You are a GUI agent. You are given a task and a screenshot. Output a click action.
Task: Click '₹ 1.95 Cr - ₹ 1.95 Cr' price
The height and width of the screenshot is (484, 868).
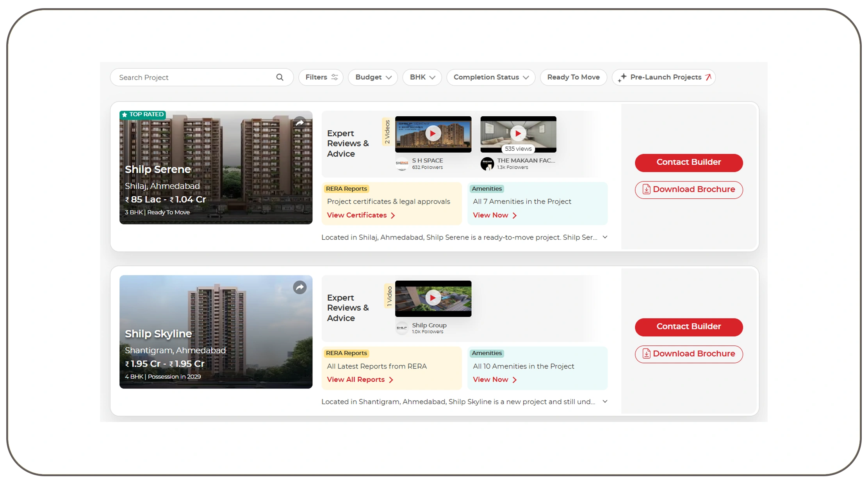(x=164, y=364)
